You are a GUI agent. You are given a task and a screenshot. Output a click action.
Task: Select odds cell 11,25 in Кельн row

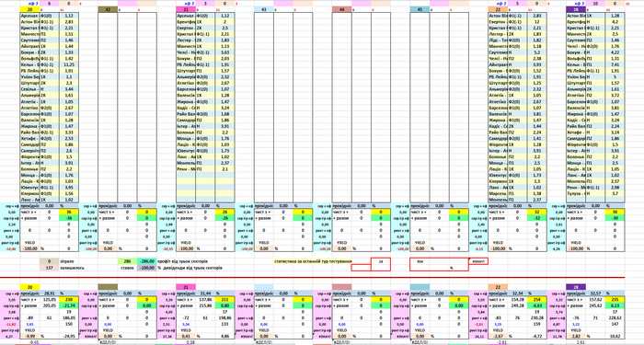69,65
